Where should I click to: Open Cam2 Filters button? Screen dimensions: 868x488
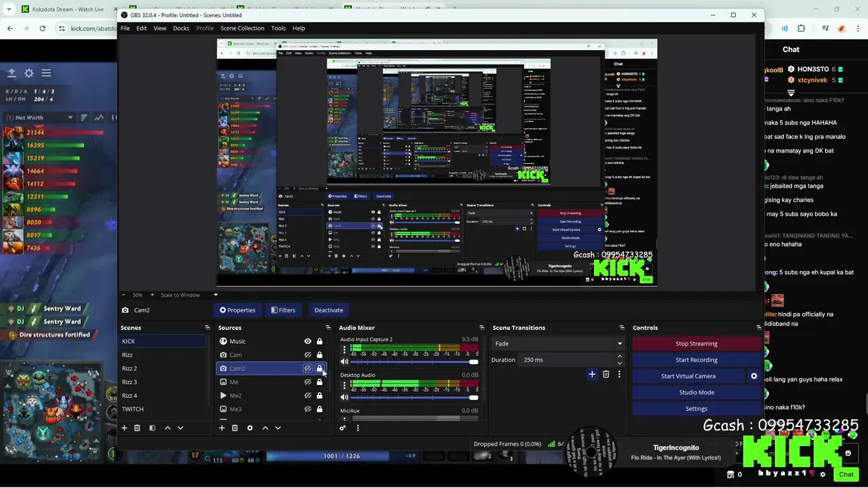pyautogui.click(x=283, y=310)
